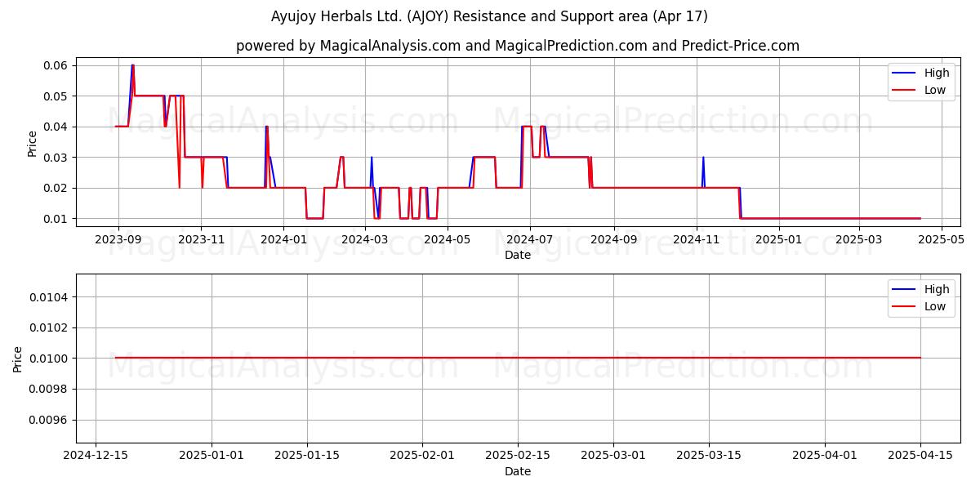Viewport: 980px width, 490px height.
Task: Click the 2025-03-15 x-axis tick label
Action: (709, 457)
